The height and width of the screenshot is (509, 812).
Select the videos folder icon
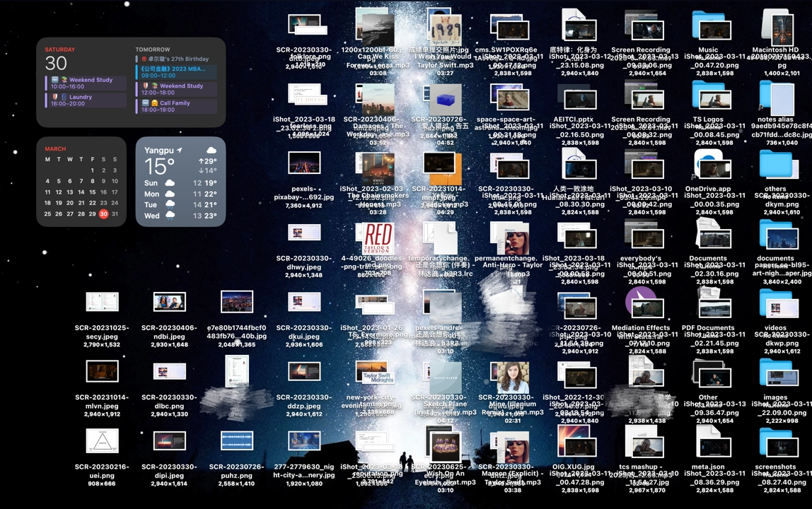click(775, 304)
